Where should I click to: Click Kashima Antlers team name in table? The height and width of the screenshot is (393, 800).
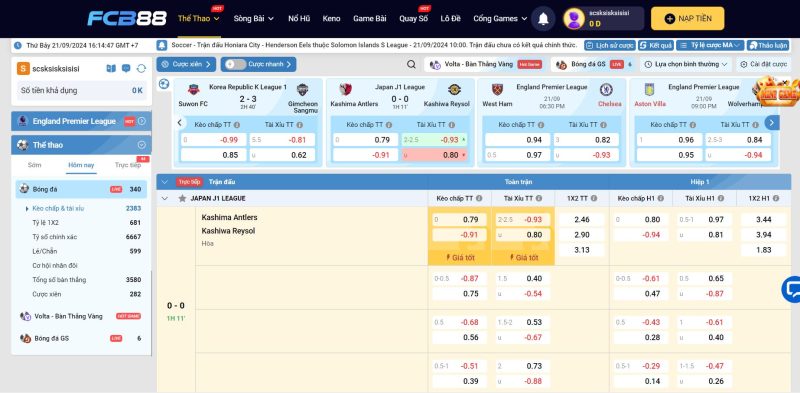tap(230, 217)
